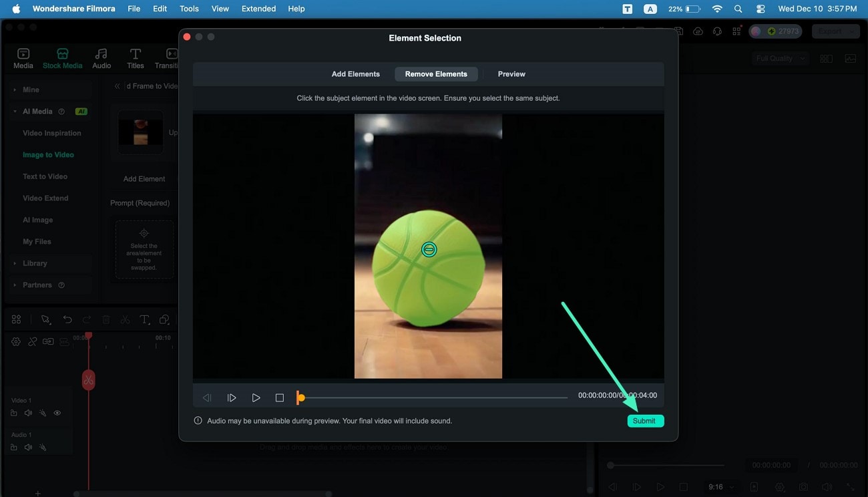This screenshot has height=497, width=868.
Task: Lock the Video 1 track
Action: 14,413
